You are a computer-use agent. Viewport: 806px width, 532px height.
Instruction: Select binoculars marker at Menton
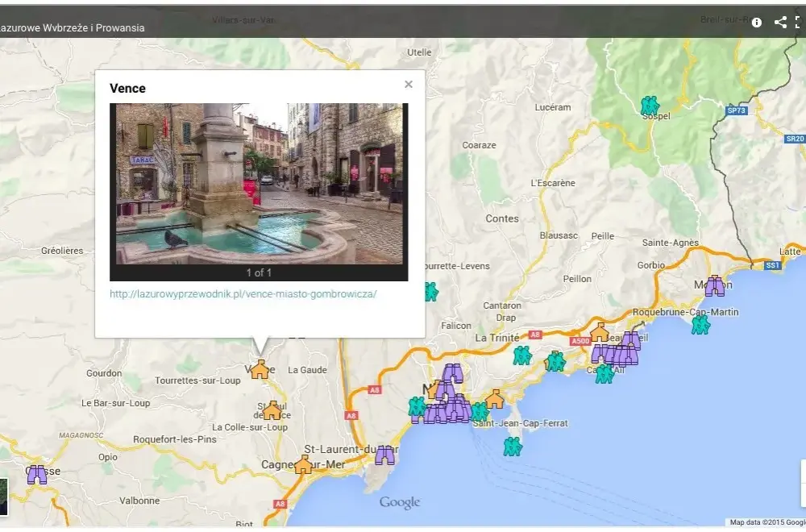714,286
